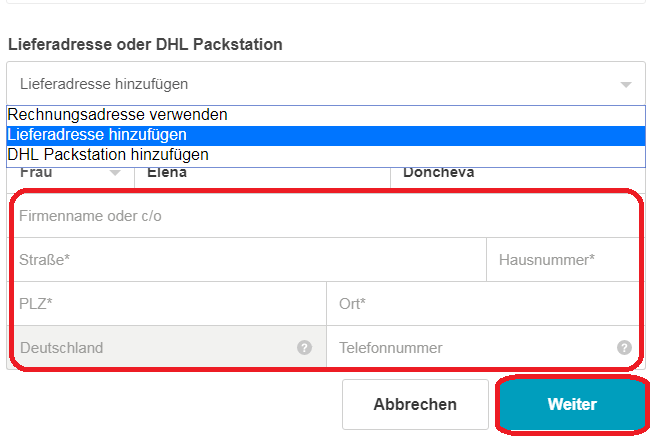Click into the Straße input field
The width and height of the screenshot is (658, 440).
point(248,260)
